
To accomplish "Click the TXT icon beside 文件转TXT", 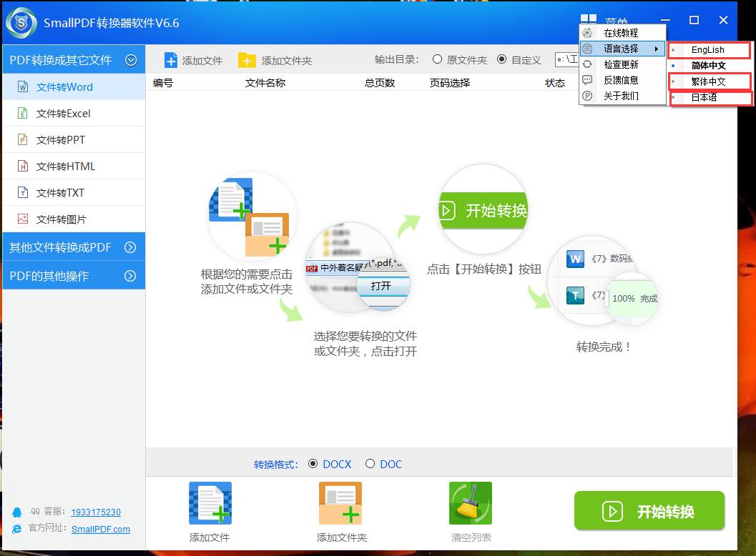I will (23, 193).
